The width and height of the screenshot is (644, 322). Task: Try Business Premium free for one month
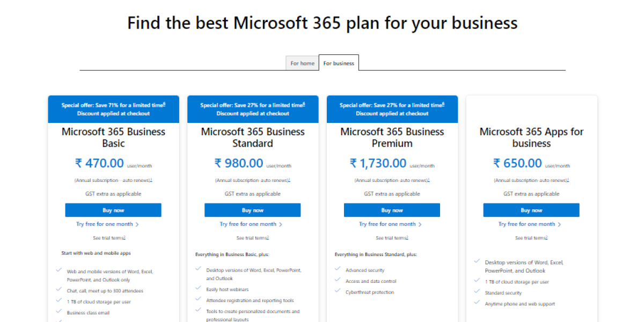point(388,224)
